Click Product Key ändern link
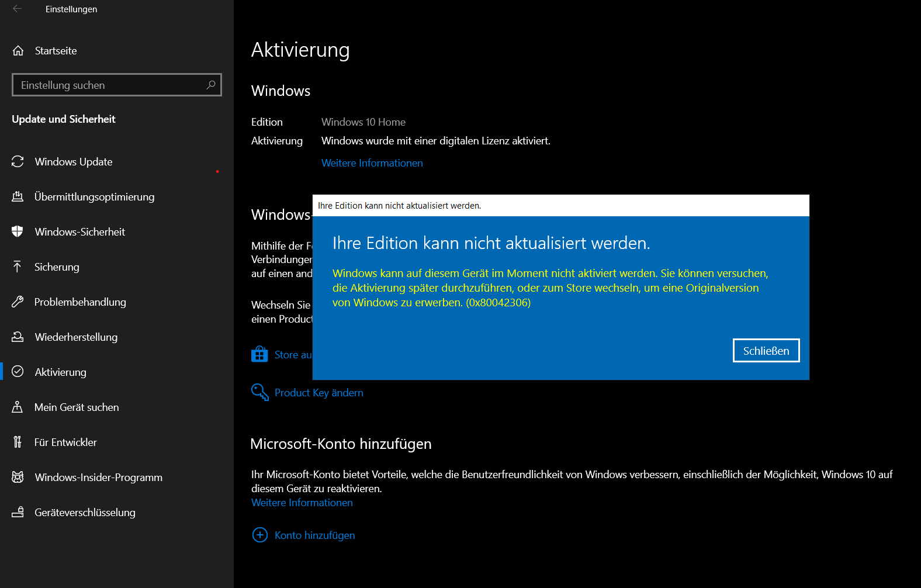Image resolution: width=921 pixels, height=588 pixels. click(319, 393)
